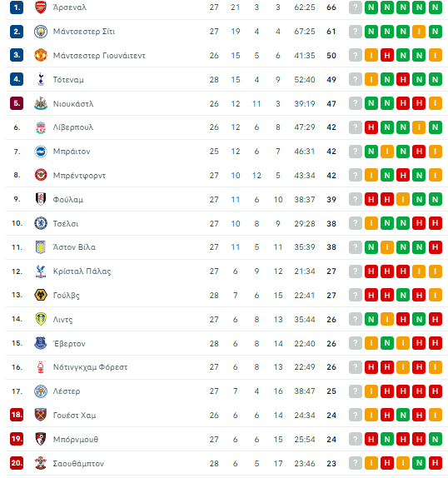Click Manchester City's orange I form badge
Viewport: 448px width, 478px height.
click(x=419, y=32)
